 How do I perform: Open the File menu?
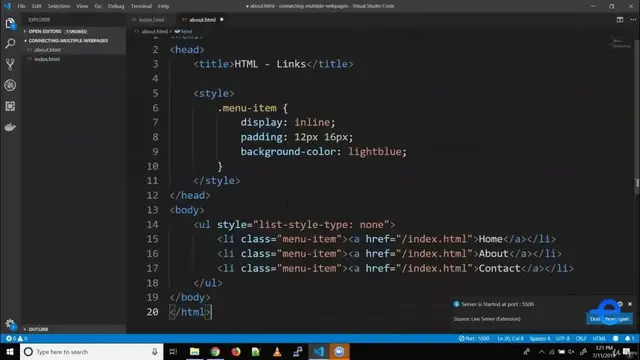tap(21, 6)
